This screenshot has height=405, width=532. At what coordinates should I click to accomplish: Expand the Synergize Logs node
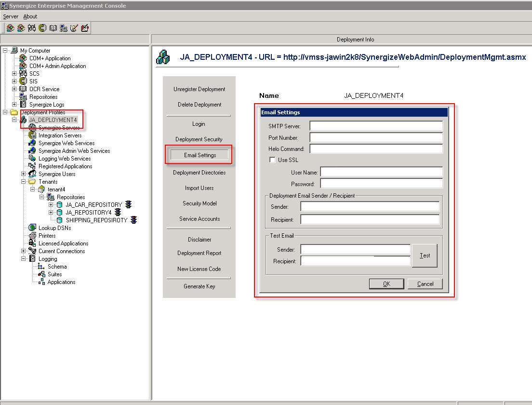click(14, 104)
